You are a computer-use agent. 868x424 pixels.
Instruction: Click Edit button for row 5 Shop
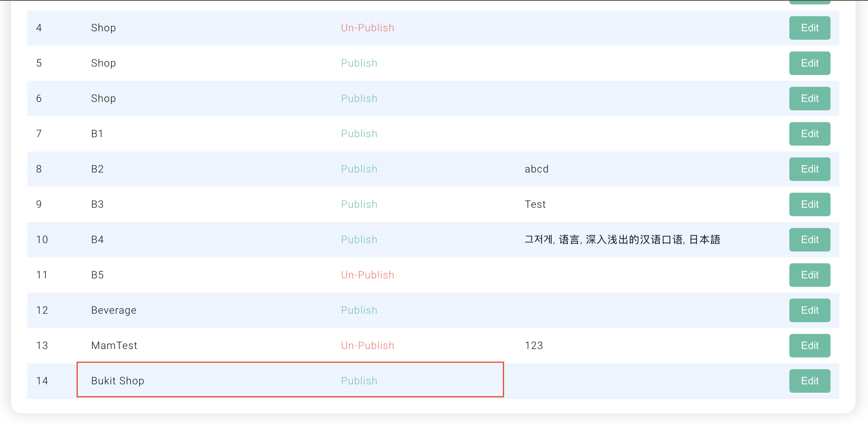click(x=809, y=63)
